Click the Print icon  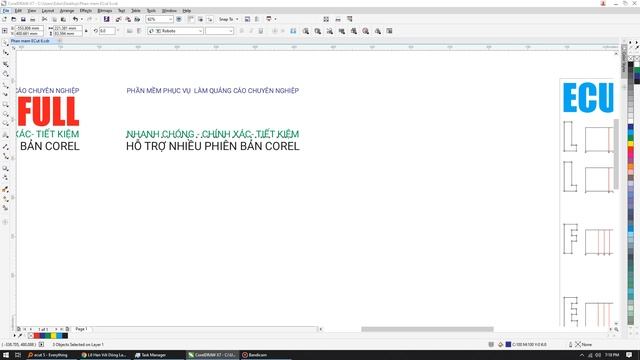[32, 19]
